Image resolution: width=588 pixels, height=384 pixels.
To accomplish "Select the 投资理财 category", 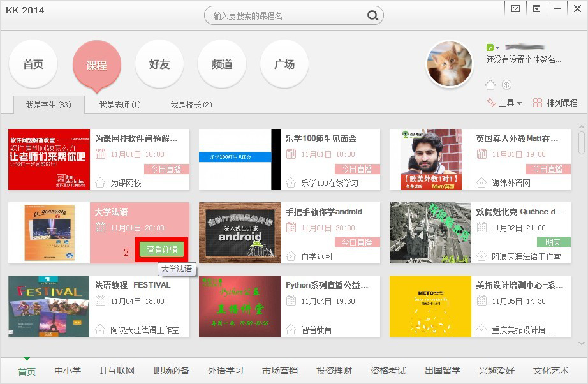I will 334,371.
